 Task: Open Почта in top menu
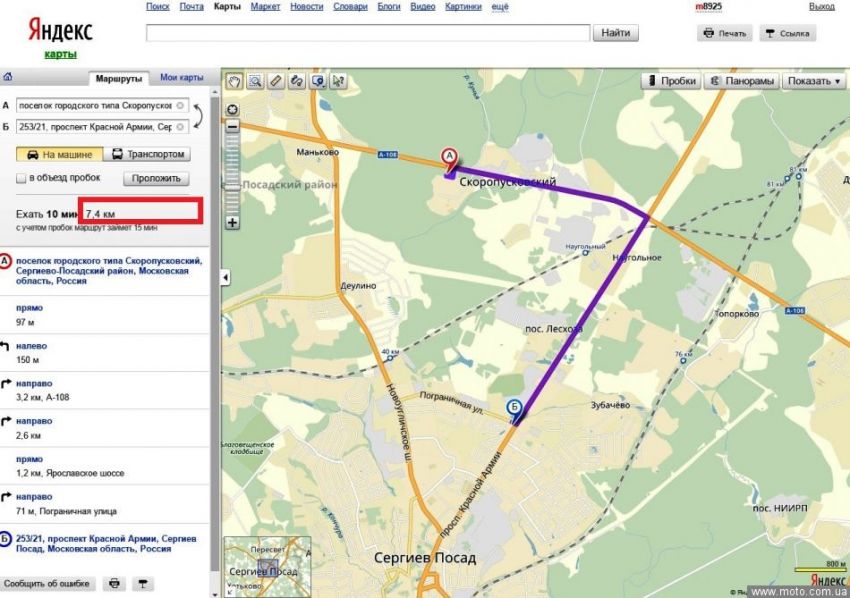tap(192, 7)
